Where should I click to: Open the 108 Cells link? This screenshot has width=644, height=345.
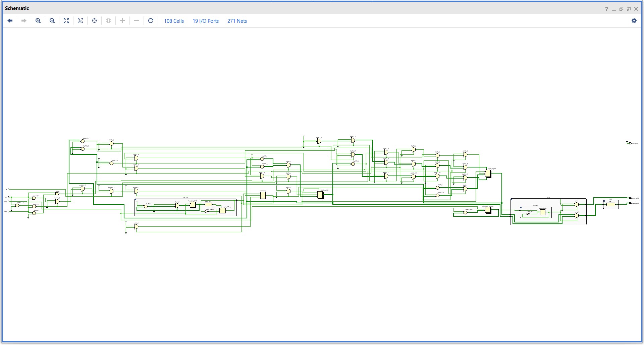click(174, 21)
